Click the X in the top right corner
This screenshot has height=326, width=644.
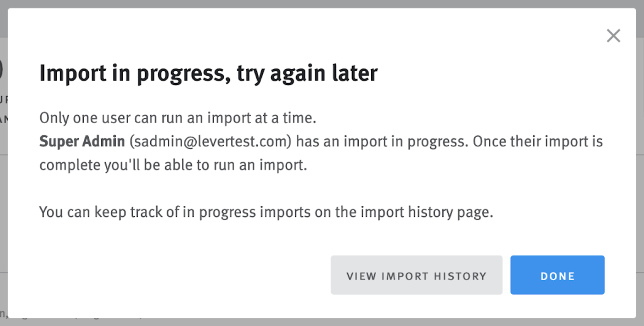pos(614,36)
